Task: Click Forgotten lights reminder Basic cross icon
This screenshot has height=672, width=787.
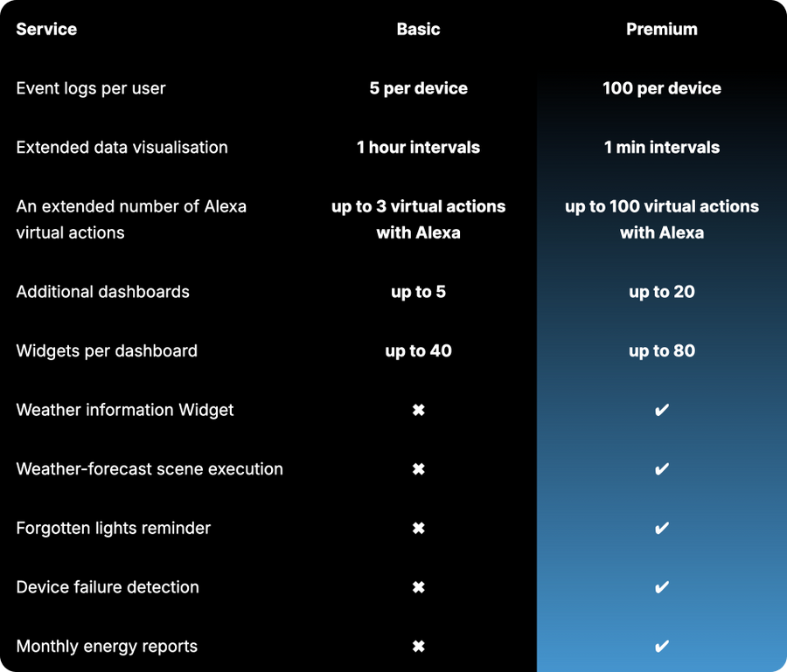Action: [x=419, y=528]
